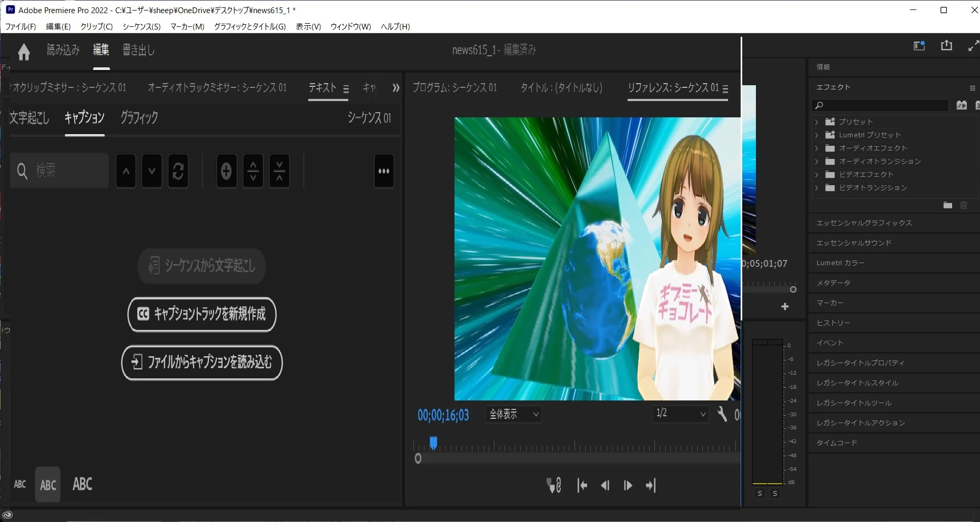980x522 pixels.
Task: Go to In point
Action: pyautogui.click(x=582, y=485)
